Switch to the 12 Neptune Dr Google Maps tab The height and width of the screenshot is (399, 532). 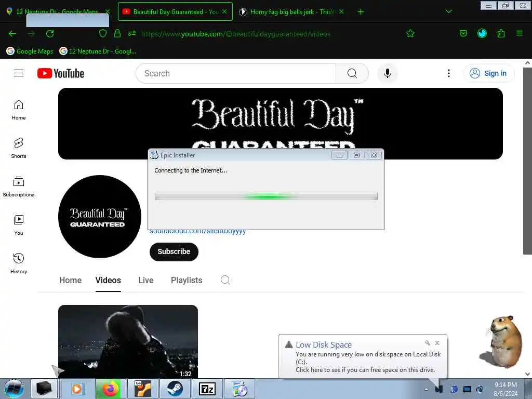58,12
